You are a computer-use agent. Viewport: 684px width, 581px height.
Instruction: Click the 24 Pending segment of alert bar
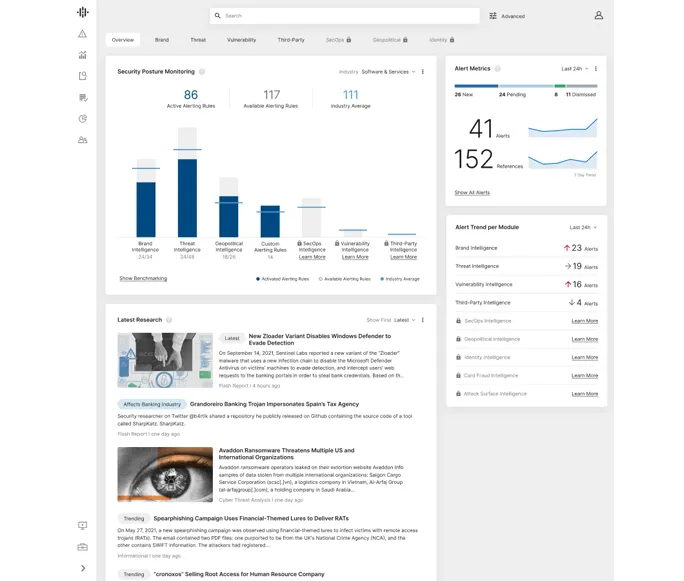[526, 86]
